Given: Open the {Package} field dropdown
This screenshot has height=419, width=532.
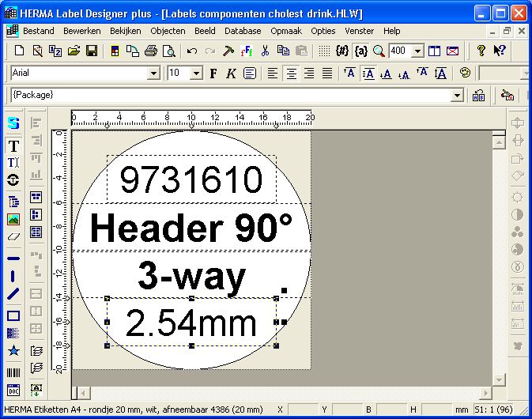Looking at the screenshot, I should coord(457,95).
